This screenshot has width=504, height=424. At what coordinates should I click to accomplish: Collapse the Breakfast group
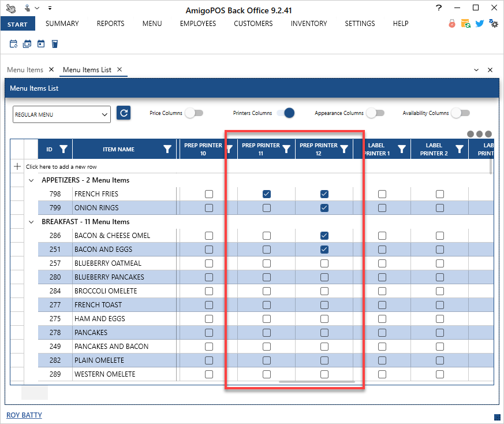(x=31, y=222)
